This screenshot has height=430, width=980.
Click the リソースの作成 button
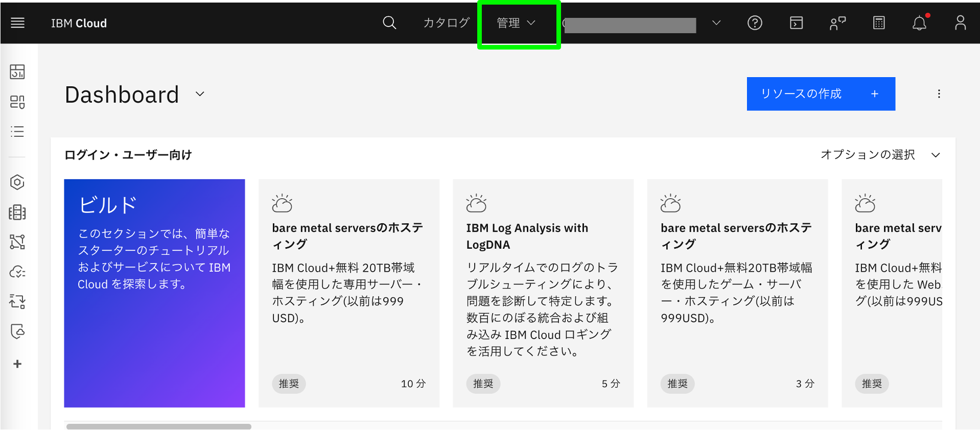point(821,94)
